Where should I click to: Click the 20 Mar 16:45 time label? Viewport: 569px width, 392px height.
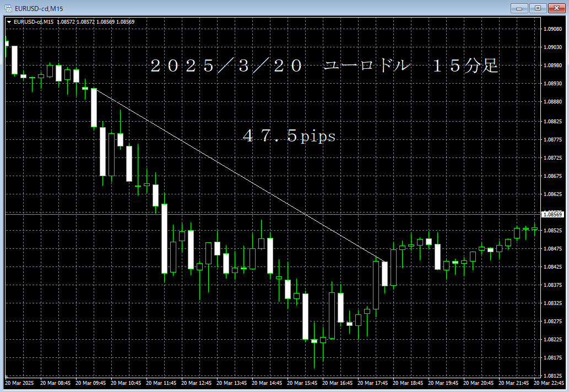[x=337, y=383]
